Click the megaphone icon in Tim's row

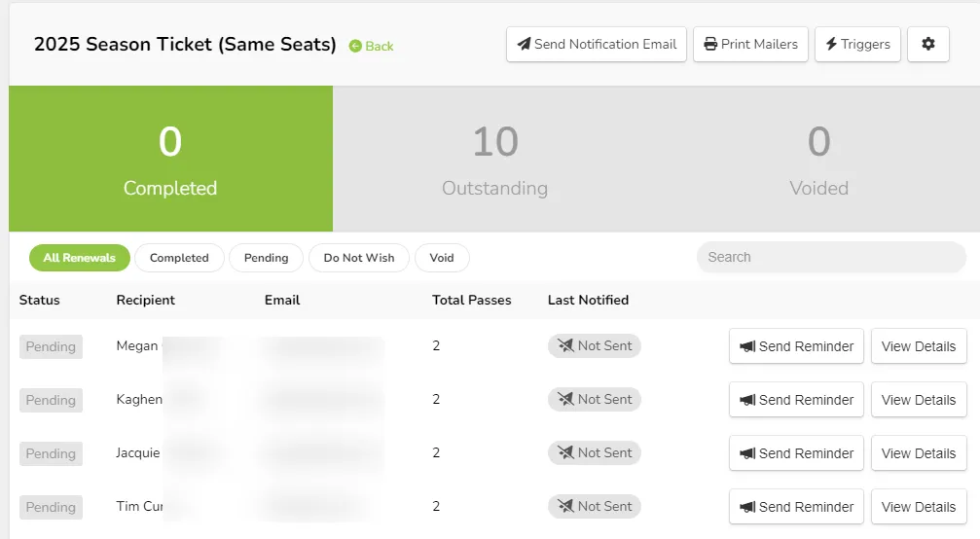point(747,507)
